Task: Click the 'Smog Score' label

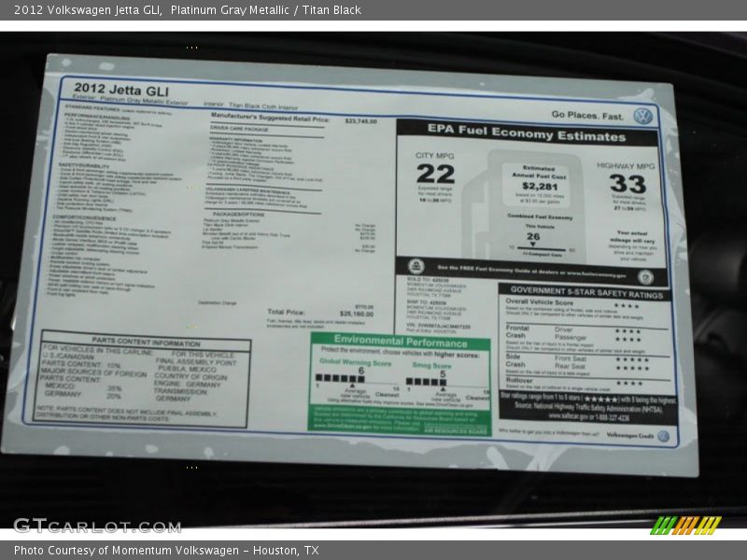Action: tap(431, 365)
